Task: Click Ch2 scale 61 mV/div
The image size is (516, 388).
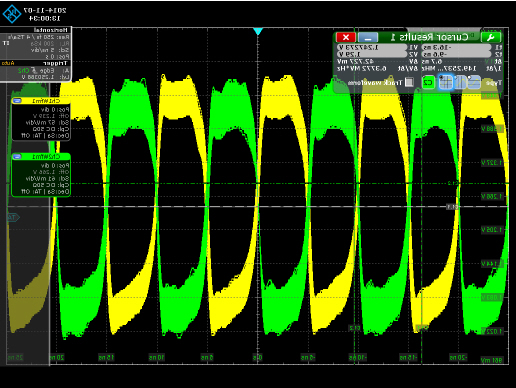Action: pyautogui.click(x=47, y=179)
